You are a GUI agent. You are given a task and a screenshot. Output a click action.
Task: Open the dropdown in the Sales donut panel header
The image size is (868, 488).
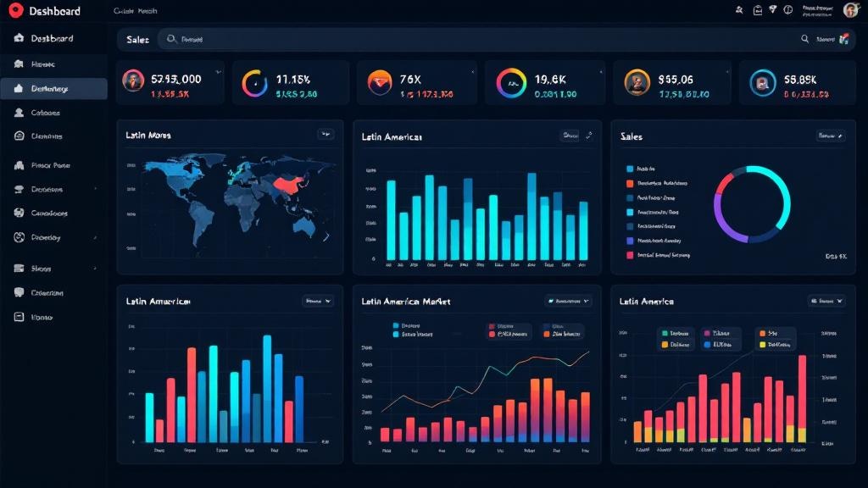coord(830,136)
